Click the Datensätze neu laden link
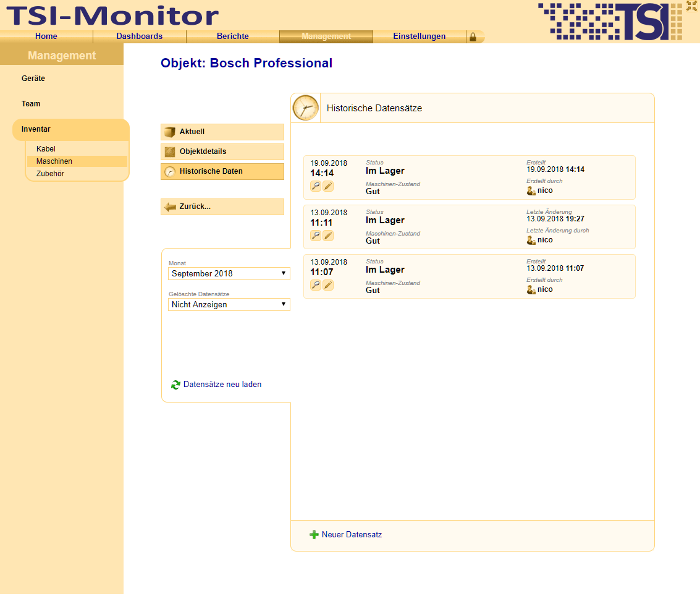 pos(222,385)
